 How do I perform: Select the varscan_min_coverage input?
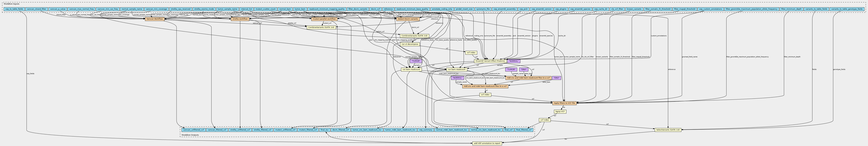click(x=156, y=9)
